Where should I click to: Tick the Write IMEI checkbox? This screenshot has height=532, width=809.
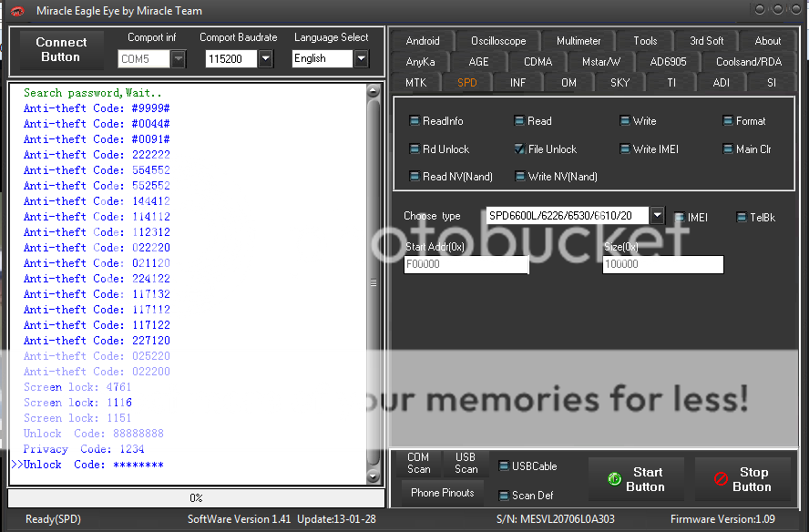tap(624, 149)
